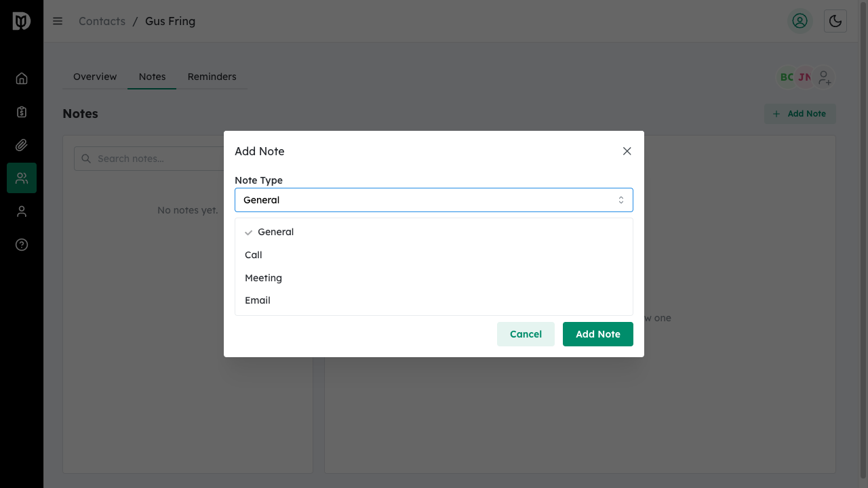The height and width of the screenshot is (488, 868).
Task: Open the Help section via the question-mark icon
Action: point(21,245)
